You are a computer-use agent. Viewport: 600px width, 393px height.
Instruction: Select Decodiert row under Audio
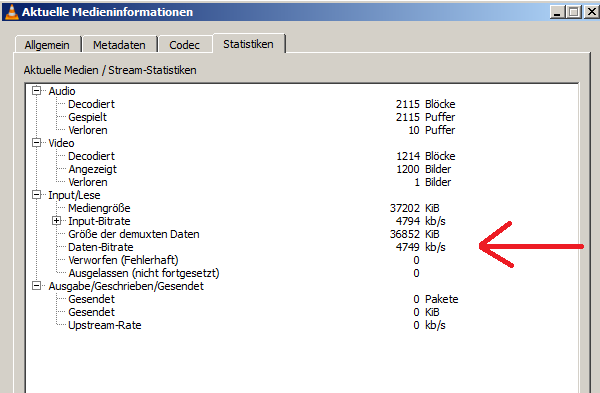(x=91, y=104)
